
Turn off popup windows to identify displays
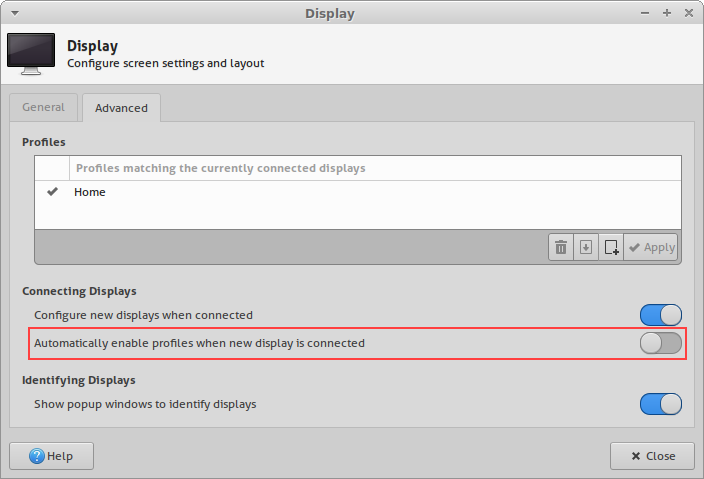(661, 404)
